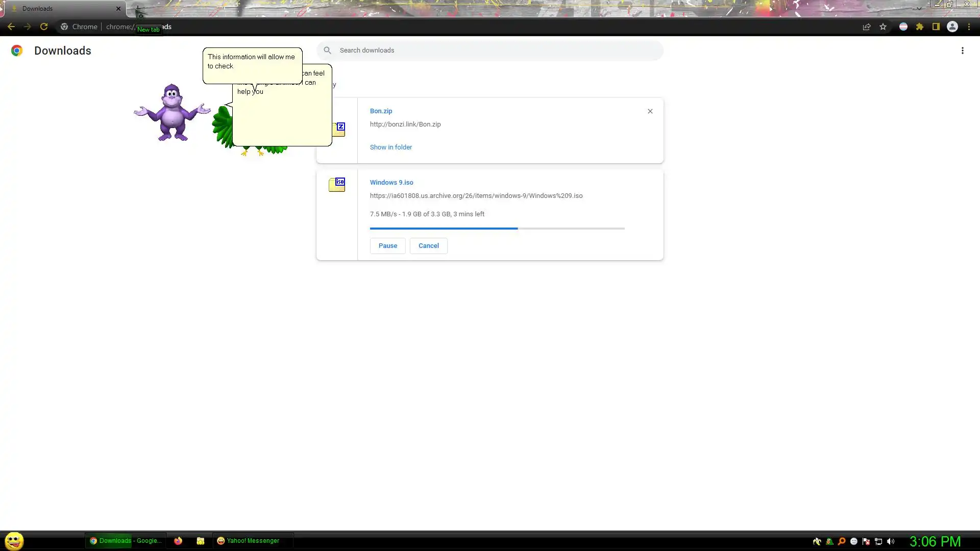Share this page icon in address bar

866,27
